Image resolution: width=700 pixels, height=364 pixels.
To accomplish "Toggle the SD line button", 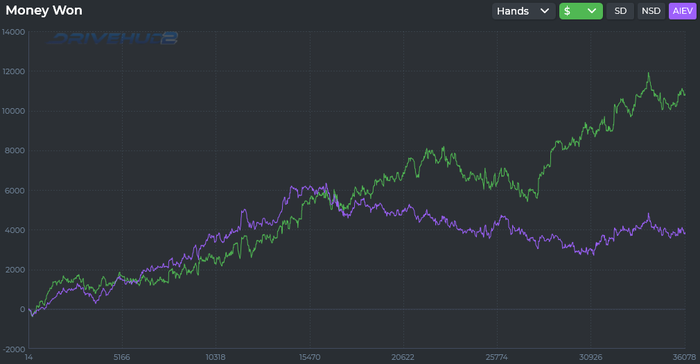I will [620, 11].
